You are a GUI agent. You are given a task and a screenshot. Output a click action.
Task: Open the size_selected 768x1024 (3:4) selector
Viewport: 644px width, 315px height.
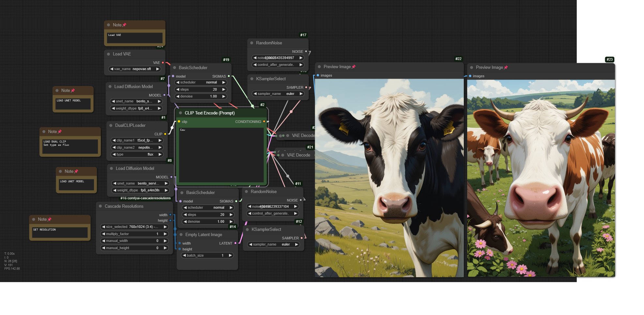point(134,227)
